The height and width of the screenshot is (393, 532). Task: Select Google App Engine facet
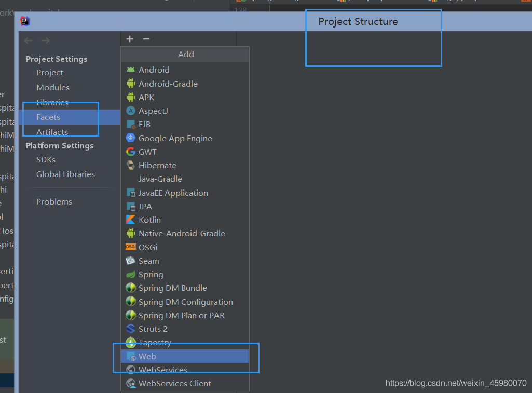click(x=185, y=138)
